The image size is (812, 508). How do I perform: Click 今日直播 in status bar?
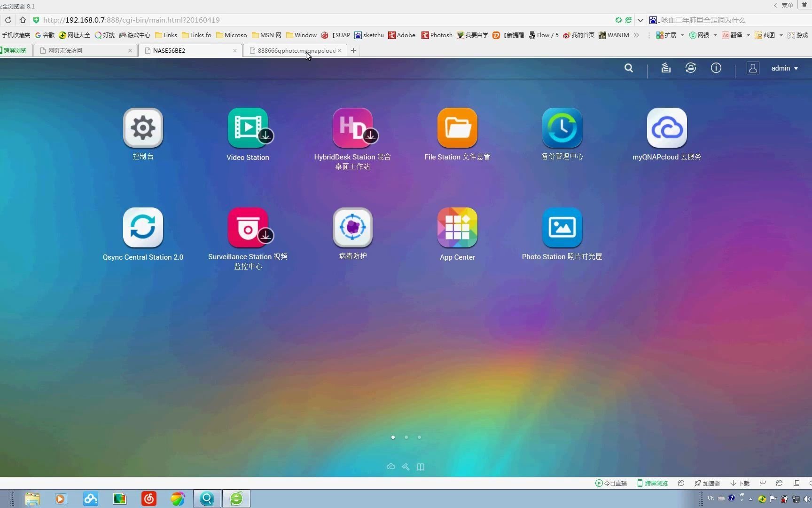611,483
